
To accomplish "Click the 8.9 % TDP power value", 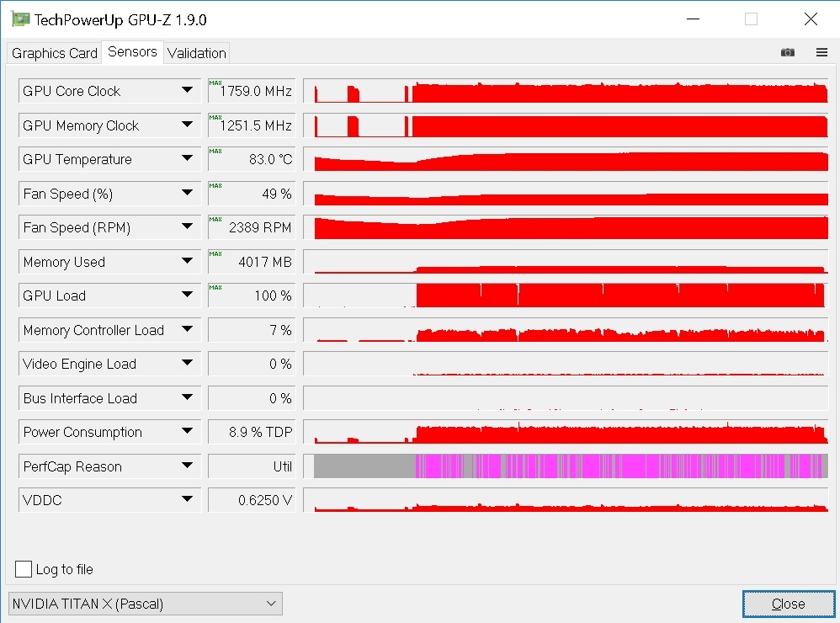I will tap(252, 432).
